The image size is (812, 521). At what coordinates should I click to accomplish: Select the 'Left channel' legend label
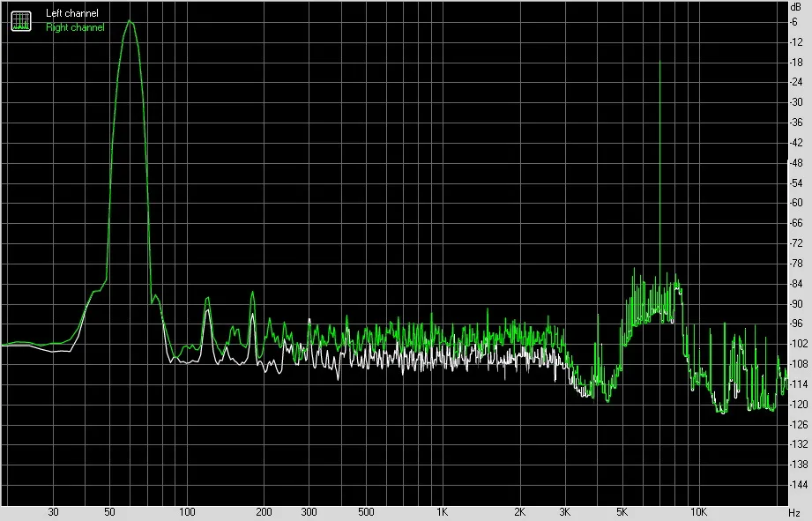click(x=72, y=13)
